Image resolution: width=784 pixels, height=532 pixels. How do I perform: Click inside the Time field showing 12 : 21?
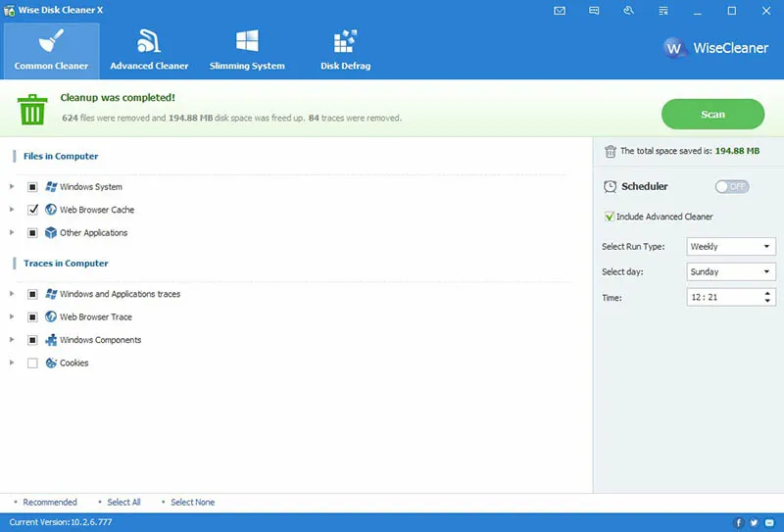[720, 297]
